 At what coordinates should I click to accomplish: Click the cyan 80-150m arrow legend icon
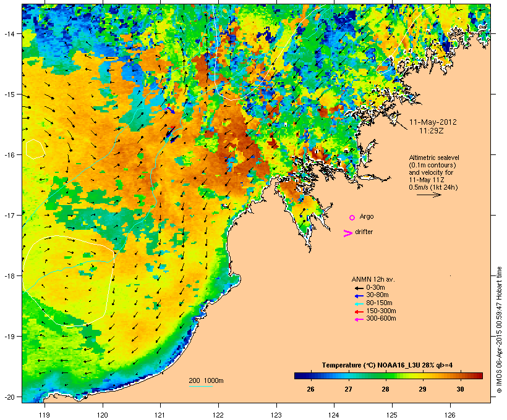359,304
